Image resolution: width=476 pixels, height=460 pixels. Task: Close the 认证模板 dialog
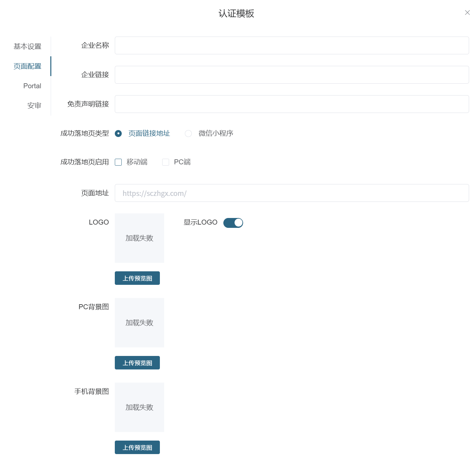467,13
